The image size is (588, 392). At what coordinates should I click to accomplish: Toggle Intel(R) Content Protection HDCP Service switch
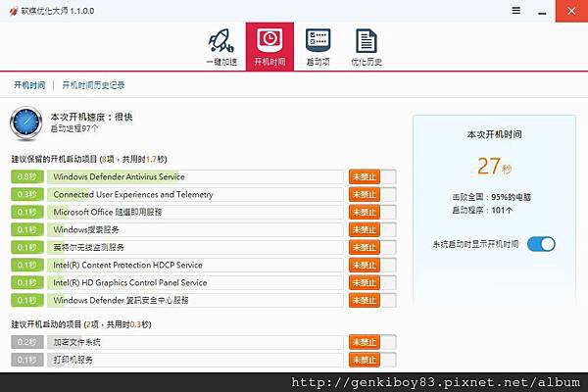pyautogui.click(x=372, y=265)
